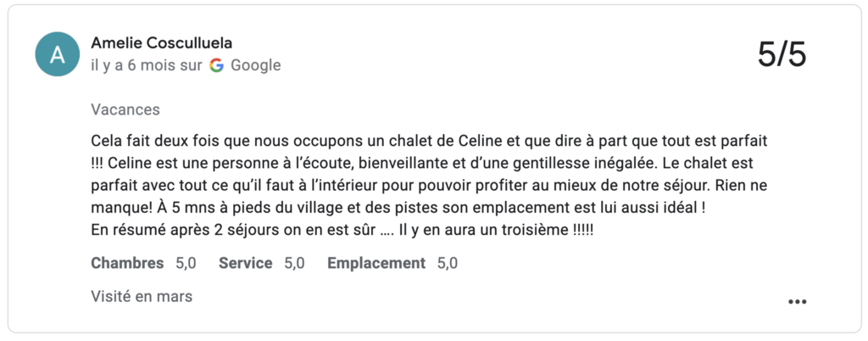Click the review line starting "En résumé après"

[x=342, y=231]
